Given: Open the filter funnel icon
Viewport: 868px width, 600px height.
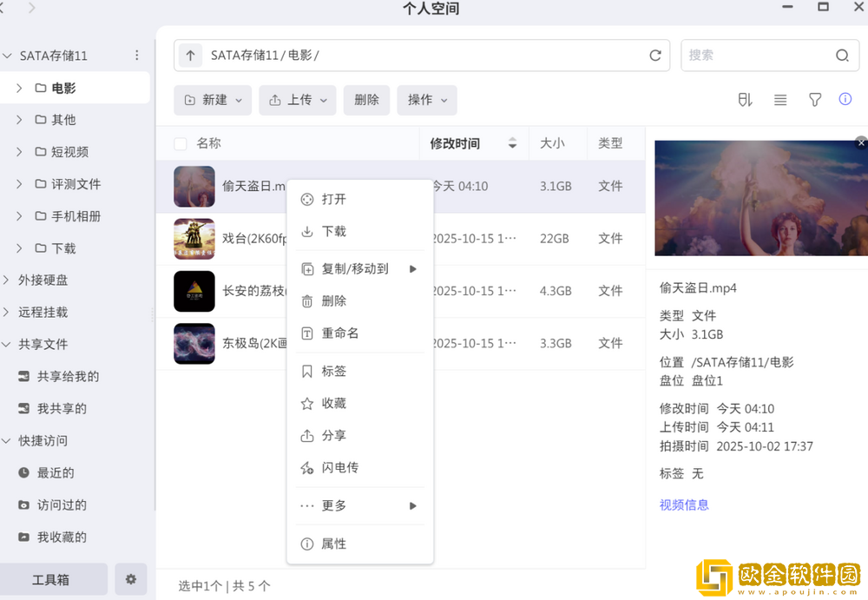Looking at the screenshot, I should pyautogui.click(x=814, y=100).
